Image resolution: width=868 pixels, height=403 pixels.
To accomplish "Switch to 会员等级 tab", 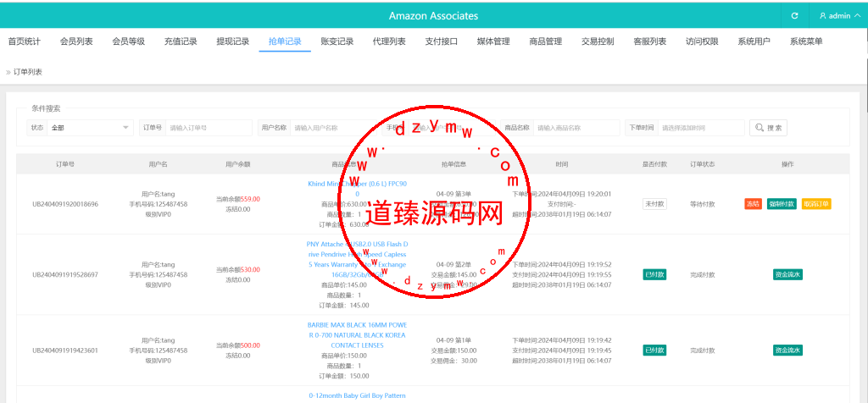I will tap(129, 41).
